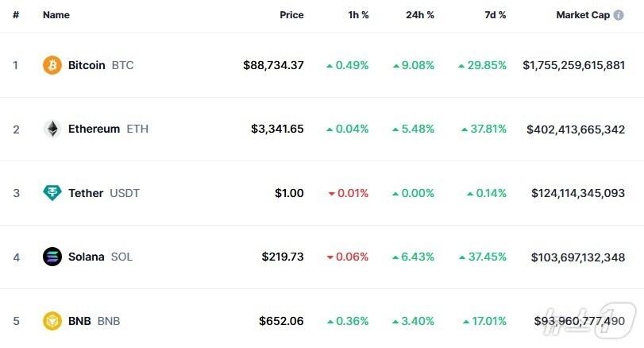Click the Bitcoin orange logo icon
This screenshot has width=644, height=348.
pos(52,65)
